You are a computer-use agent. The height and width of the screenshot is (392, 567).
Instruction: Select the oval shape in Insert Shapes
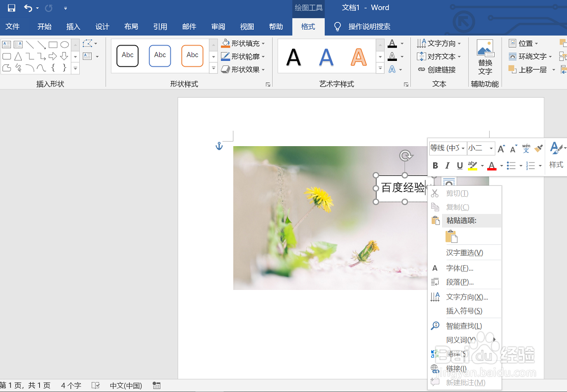point(64,44)
